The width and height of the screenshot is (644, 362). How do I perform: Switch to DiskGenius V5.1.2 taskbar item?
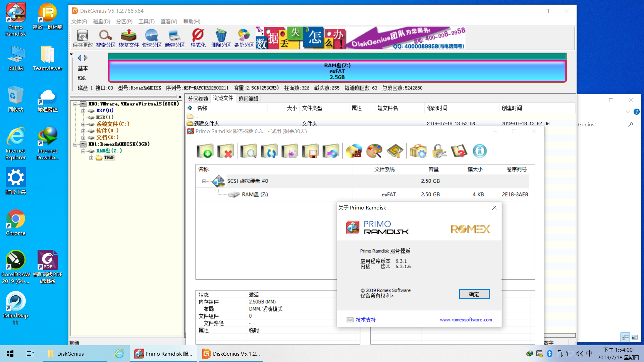(x=231, y=354)
